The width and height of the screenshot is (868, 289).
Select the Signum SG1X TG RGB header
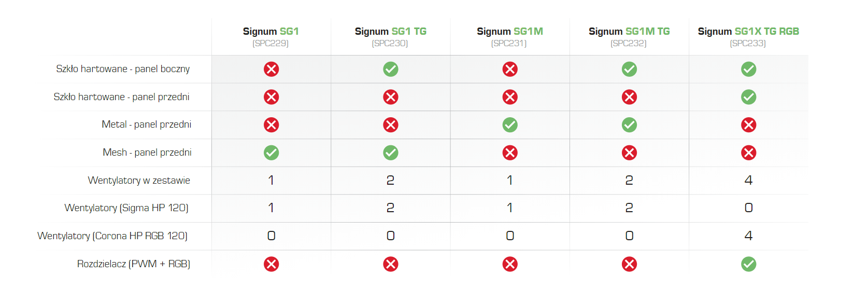pos(748,37)
